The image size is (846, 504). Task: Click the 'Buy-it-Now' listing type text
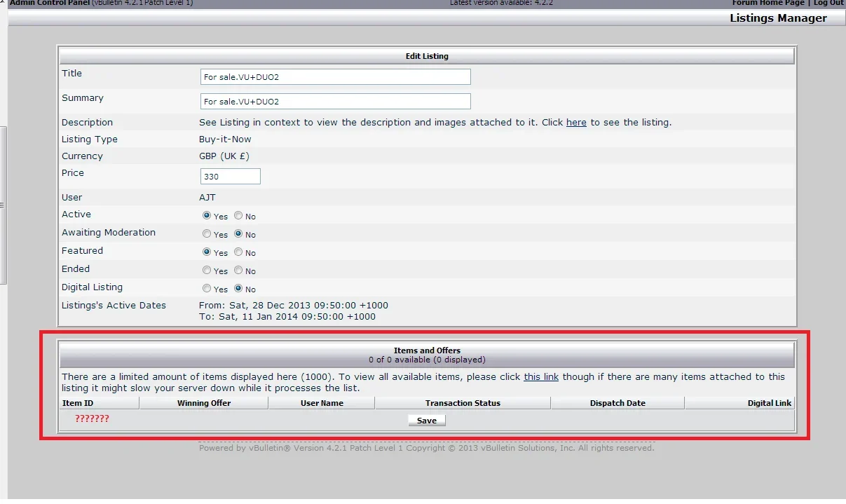click(225, 139)
